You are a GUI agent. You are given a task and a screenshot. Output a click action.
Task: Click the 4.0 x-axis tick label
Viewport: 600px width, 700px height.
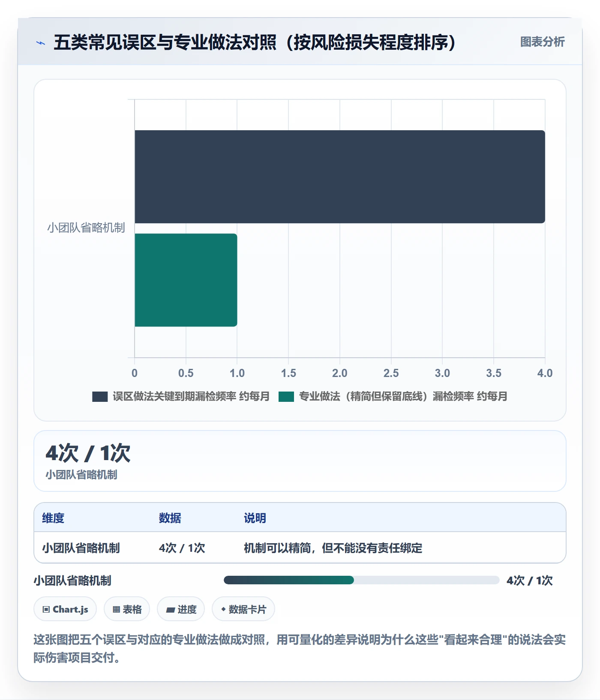545,373
